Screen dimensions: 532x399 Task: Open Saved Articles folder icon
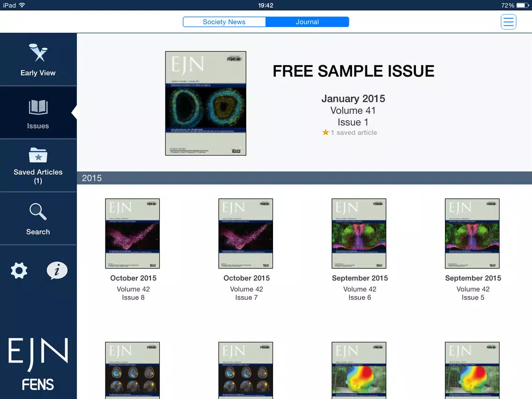(38, 155)
